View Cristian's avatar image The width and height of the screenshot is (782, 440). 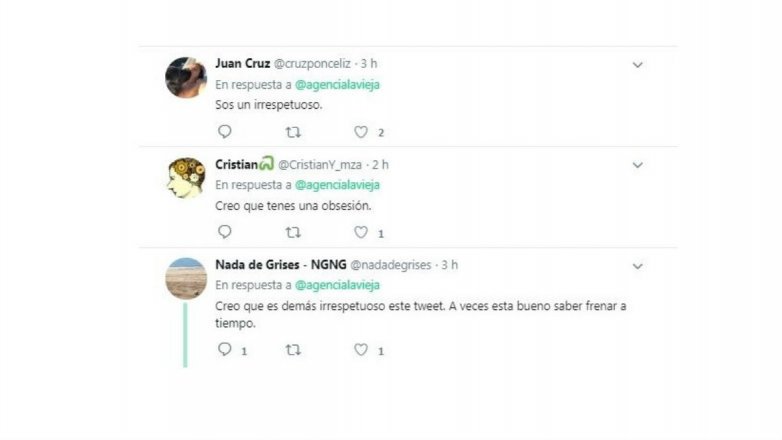click(186, 177)
